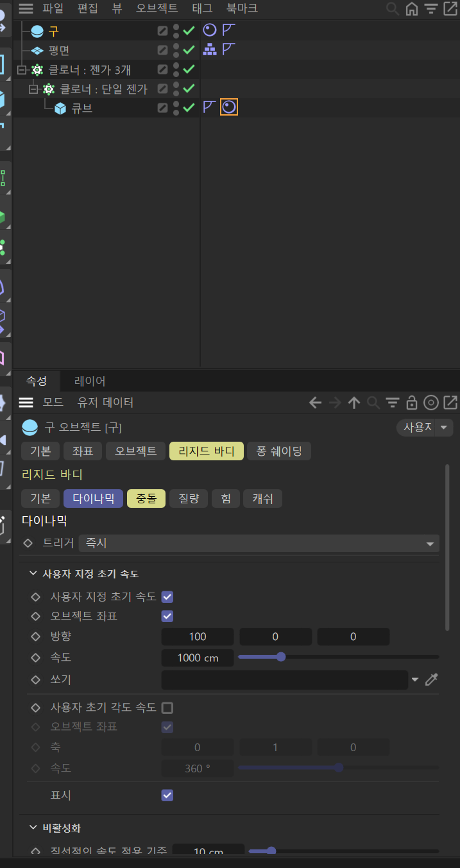460x868 pixels.
Task: Collapse the 사용자 지정 초기 속도 section
Action: [x=33, y=573]
